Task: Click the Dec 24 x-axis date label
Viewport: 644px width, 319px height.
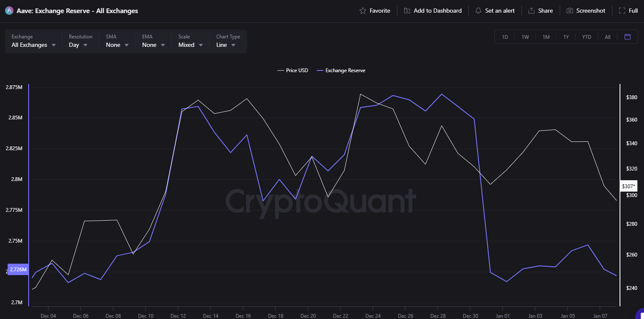Action: pos(373,316)
